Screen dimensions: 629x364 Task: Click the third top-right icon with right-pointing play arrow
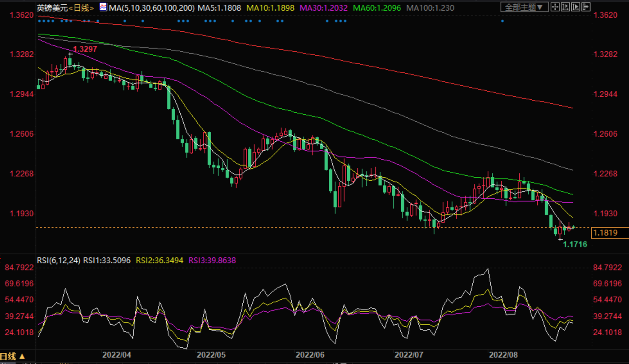[575, 7]
